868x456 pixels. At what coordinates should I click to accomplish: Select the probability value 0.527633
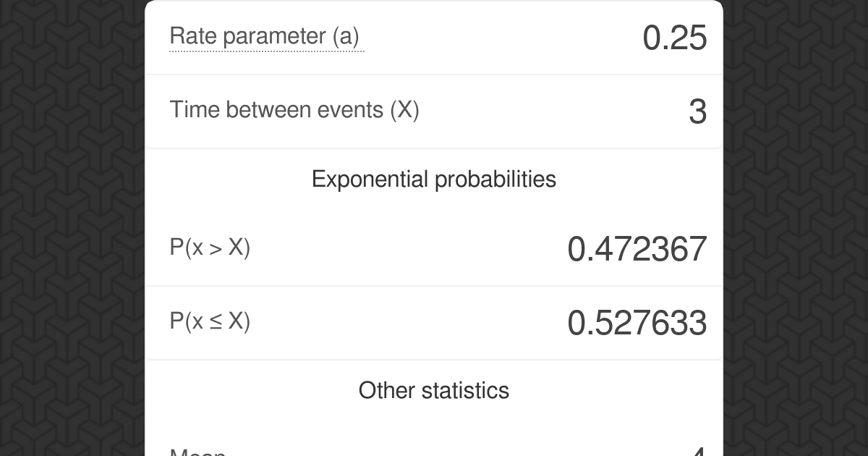(637, 324)
